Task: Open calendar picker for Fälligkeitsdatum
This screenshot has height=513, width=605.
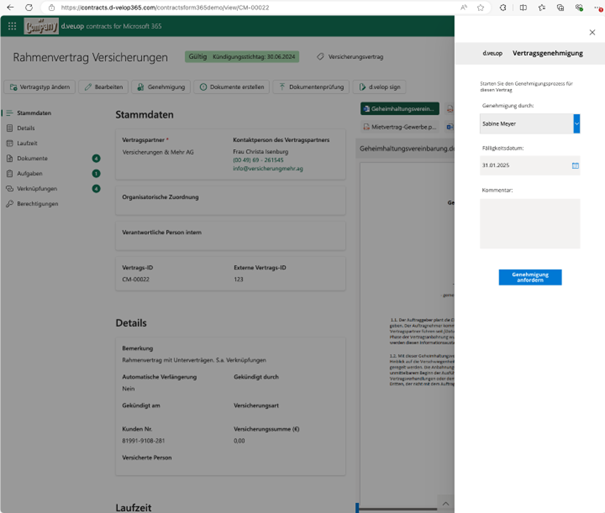Action: tap(575, 165)
